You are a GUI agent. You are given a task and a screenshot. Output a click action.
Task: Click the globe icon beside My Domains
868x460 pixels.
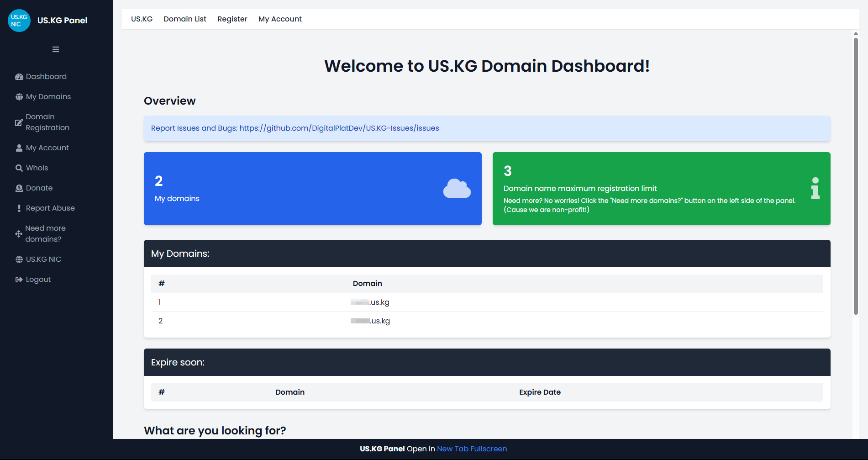click(x=19, y=97)
